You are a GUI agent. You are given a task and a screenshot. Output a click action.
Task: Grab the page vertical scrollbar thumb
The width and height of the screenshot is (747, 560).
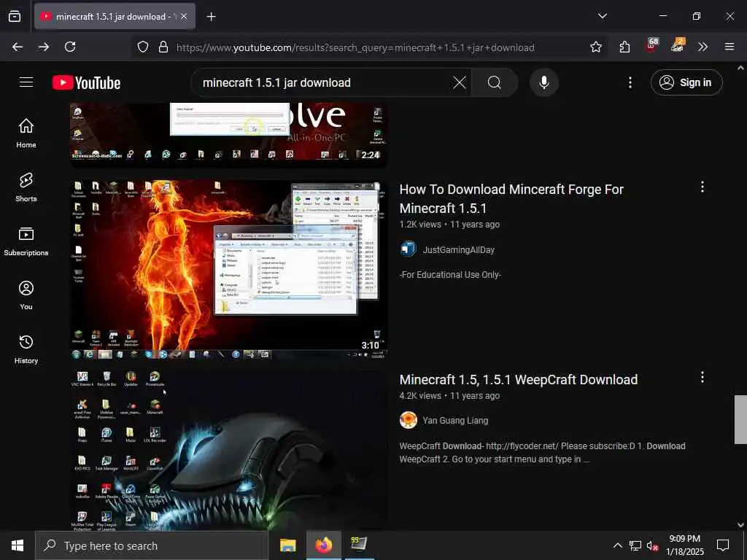point(740,419)
